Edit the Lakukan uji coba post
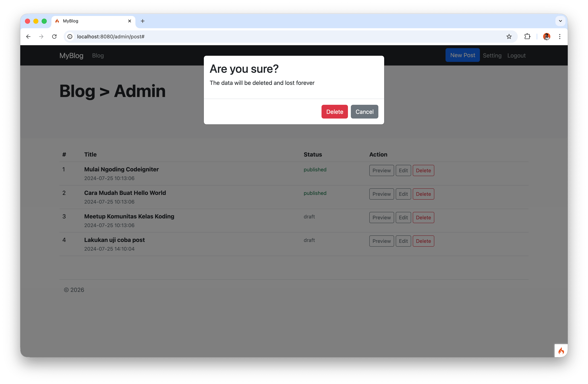Viewport: 588px width, 384px height. (403, 241)
